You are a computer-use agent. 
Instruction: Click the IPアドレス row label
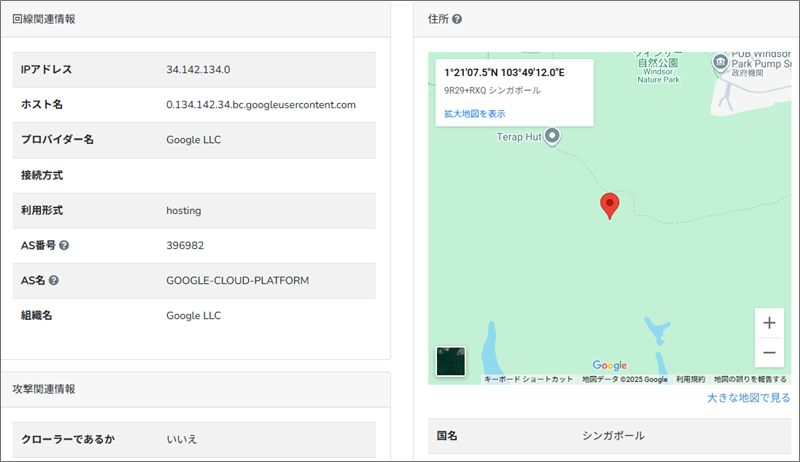point(46,70)
